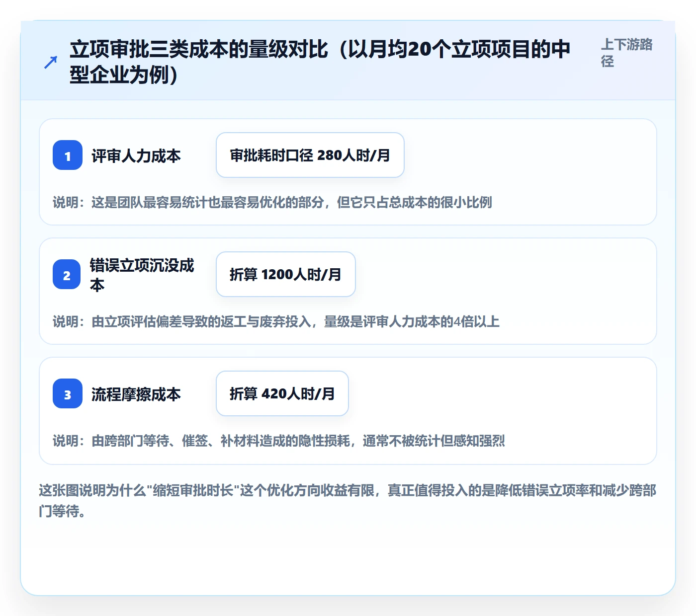Click the blue trending arrow icon beside the title
The height and width of the screenshot is (616, 696).
click(x=51, y=62)
